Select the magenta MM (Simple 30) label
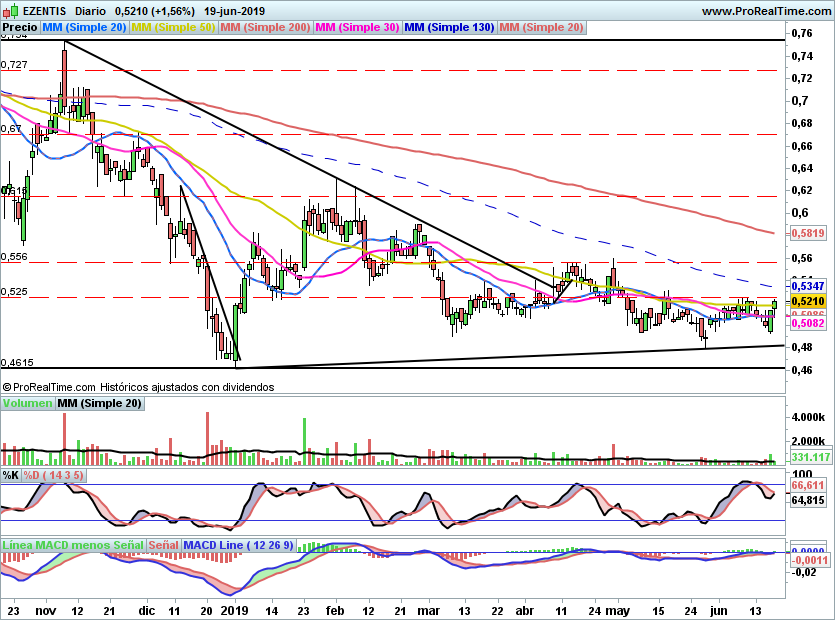Viewport: 835px width, 620px height. [357, 28]
